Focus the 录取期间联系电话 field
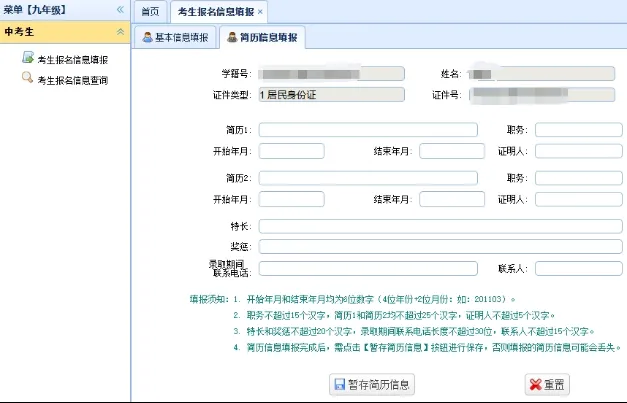 [368, 268]
